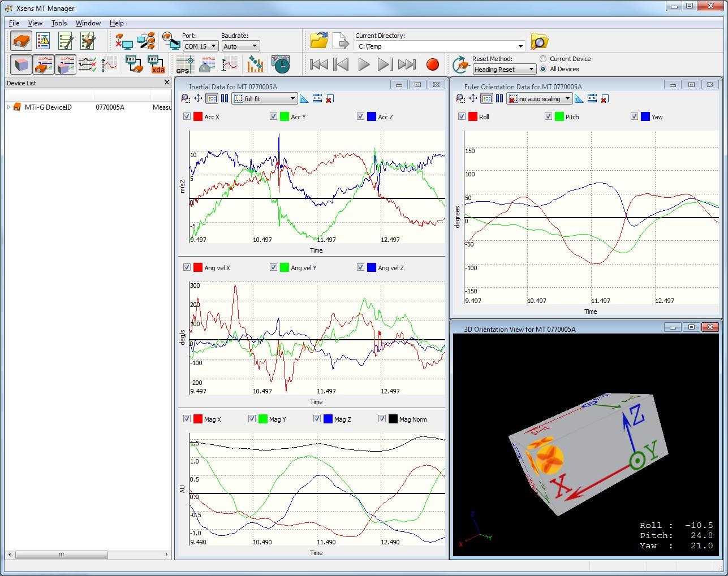Click the export document arrow icon
The width and height of the screenshot is (728, 576).
341,41
